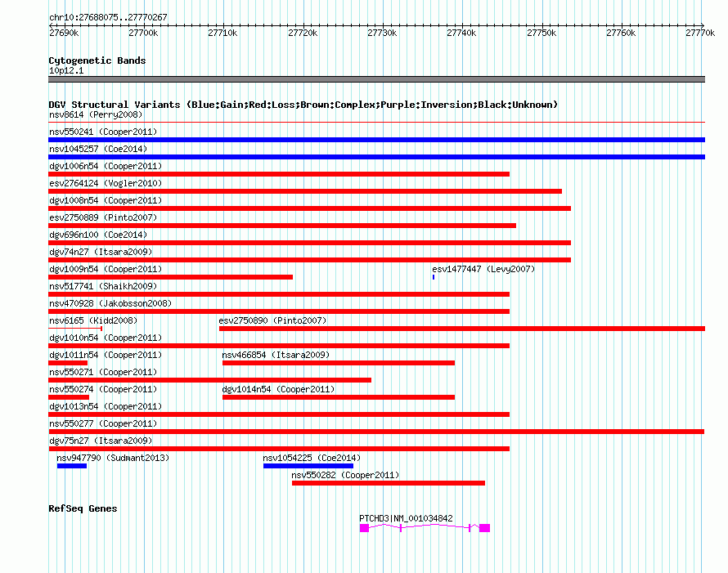Screen dimensions: 728x573
Task: Click nsv550274 (Cooper2011) variant label
Action: [x=103, y=389]
